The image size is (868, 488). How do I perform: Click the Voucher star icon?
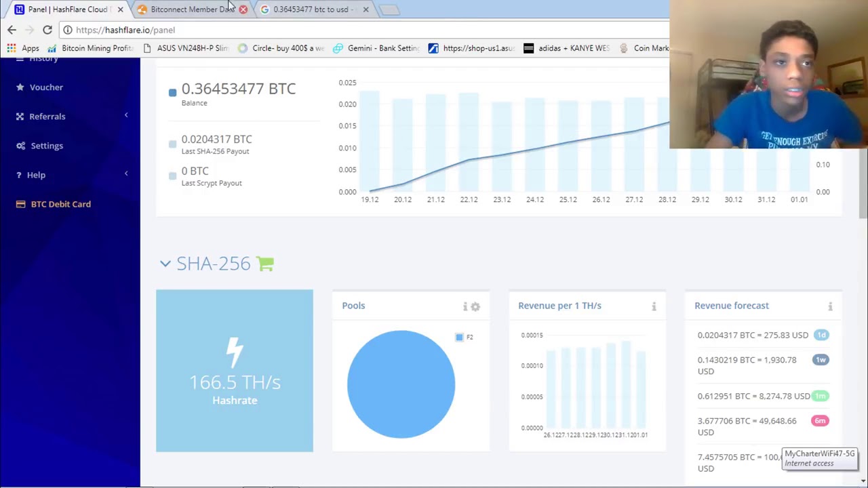20,87
